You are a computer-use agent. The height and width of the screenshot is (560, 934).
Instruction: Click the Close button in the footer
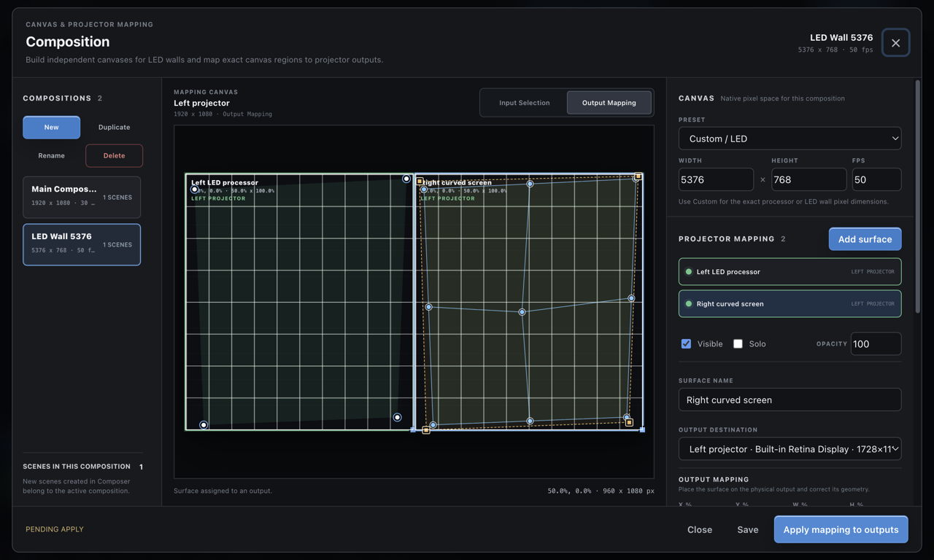click(x=700, y=529)
